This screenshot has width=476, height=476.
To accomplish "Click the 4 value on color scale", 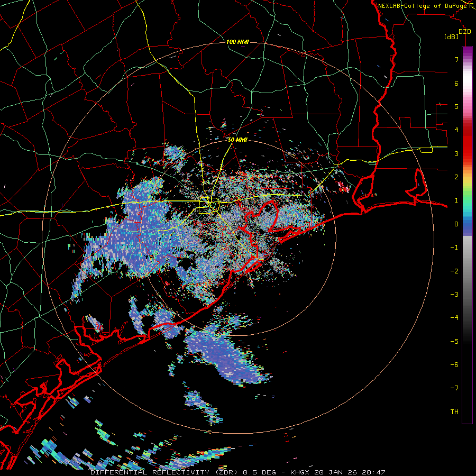I will (456, 130).
